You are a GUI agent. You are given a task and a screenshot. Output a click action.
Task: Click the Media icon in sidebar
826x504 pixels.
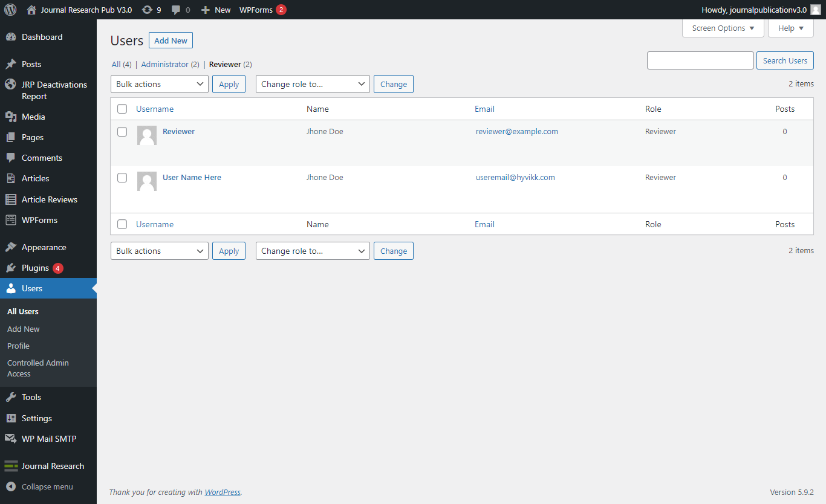pyautogui.click(x=11, y=117)
